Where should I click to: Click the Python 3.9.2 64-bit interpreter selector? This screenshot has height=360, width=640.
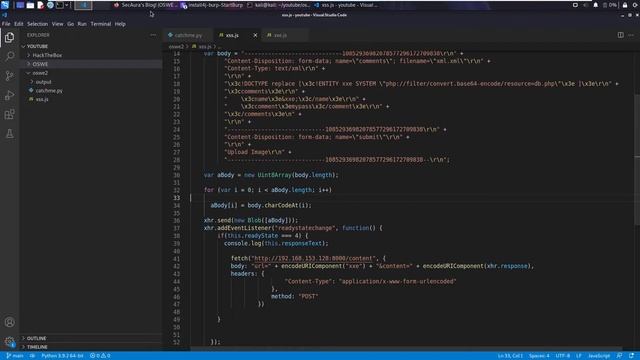62,356
